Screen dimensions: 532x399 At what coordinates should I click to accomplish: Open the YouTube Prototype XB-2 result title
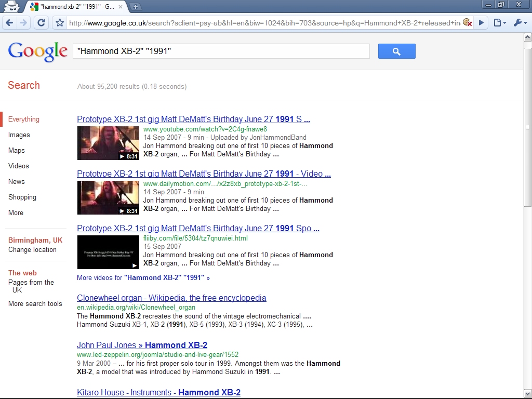[193, 119]
